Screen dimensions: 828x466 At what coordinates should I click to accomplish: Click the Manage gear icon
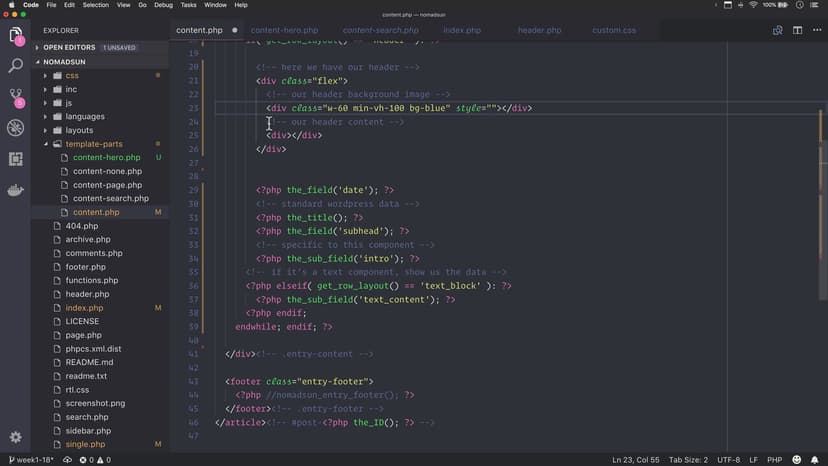[16, 437]
